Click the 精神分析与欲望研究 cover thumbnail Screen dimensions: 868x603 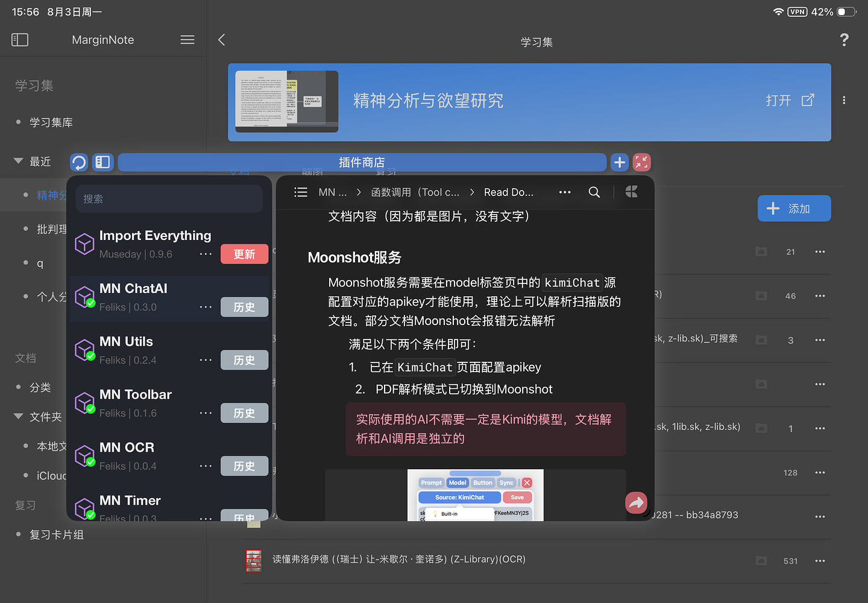click(286, 101)
